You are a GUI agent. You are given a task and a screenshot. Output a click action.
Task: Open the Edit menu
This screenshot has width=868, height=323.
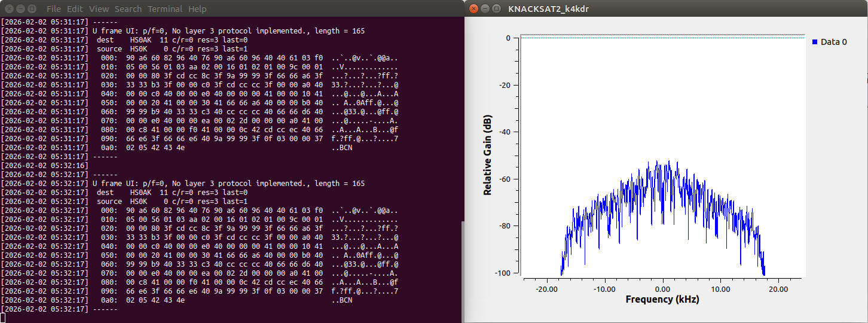[75, 9]
